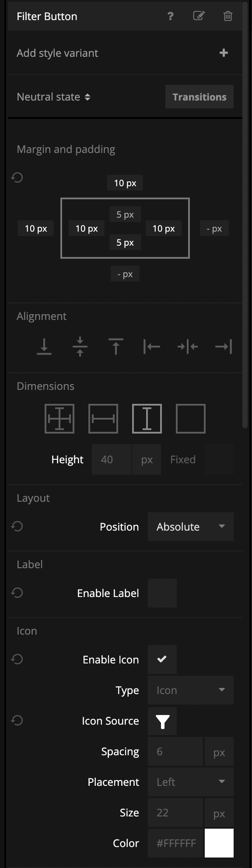Uncheck the Enable Icon checkbox

(162, 660)
